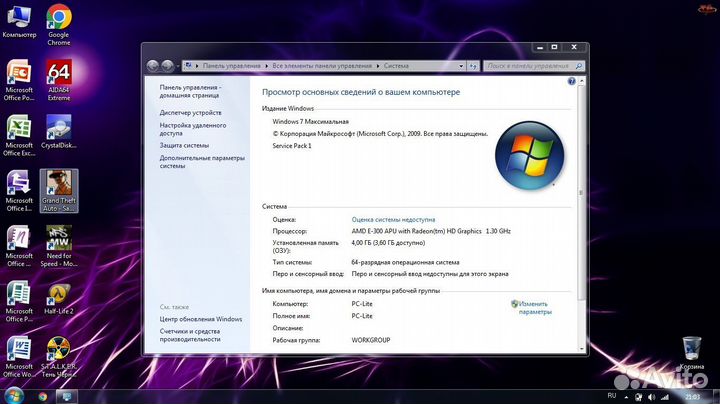Click 4,00 ГБ installed memory value
The image size is (720, 404).
coord(388,243)
